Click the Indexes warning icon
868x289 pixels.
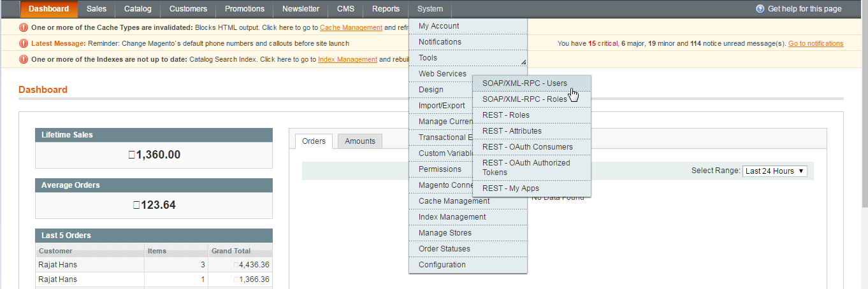24,59
